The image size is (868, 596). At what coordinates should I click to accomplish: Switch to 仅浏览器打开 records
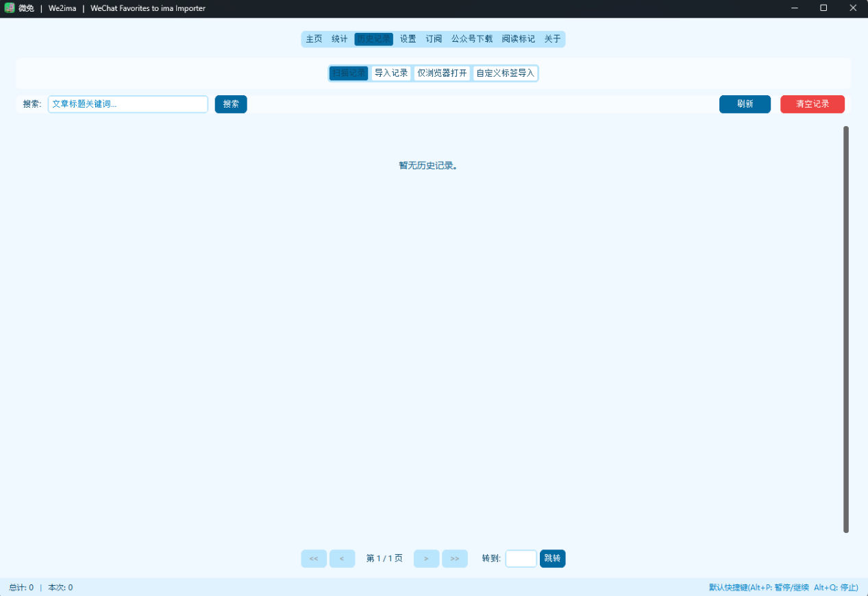pos(442,73)
